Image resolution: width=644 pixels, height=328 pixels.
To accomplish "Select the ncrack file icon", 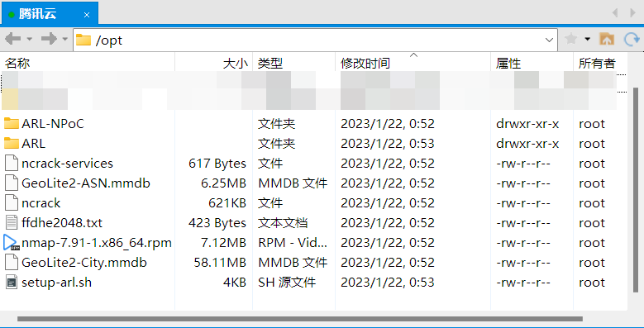I will [x=12, y=202].
